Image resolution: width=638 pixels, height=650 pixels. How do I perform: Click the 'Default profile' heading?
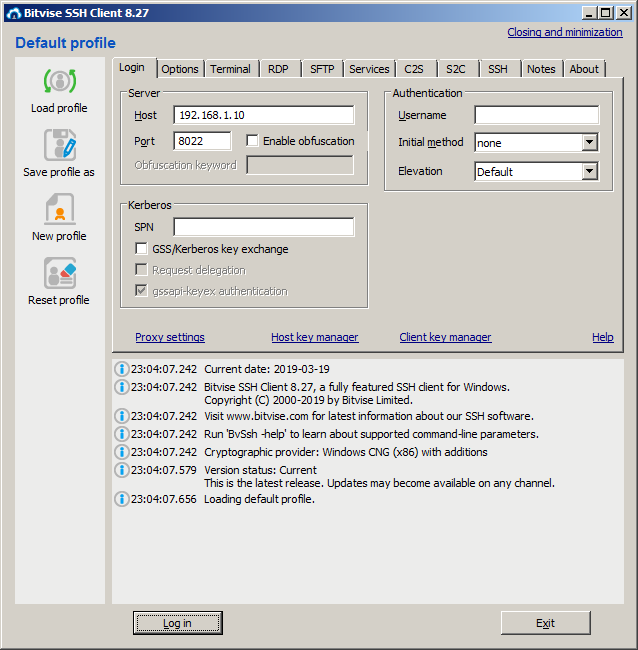pos(65,43)
